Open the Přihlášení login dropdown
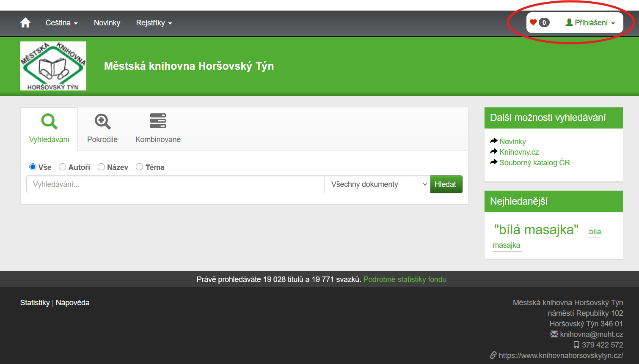Viewport: 639px width, 364px height. coord(590,23)
